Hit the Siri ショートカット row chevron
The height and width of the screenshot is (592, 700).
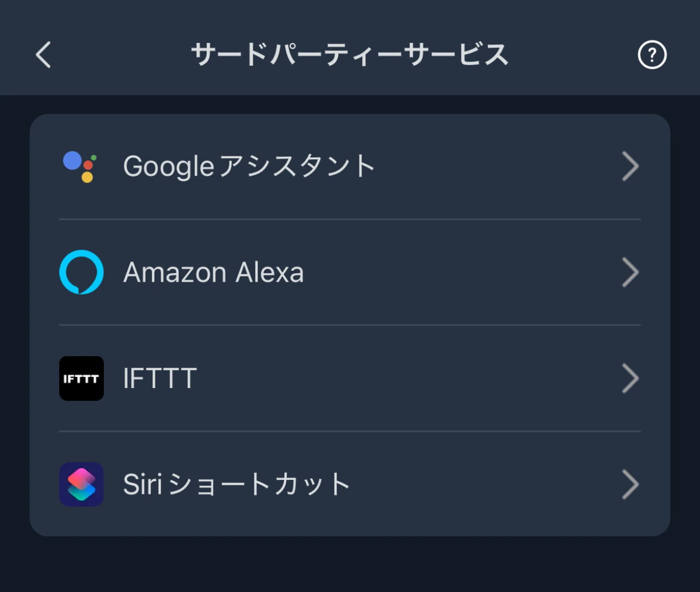pyautogui.click(x=630, y=484)
